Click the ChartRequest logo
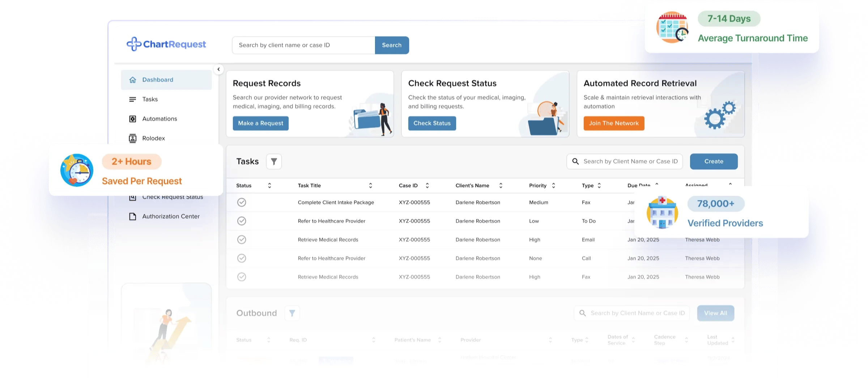This screenshot has height=378, width=868. click(166, 44)
